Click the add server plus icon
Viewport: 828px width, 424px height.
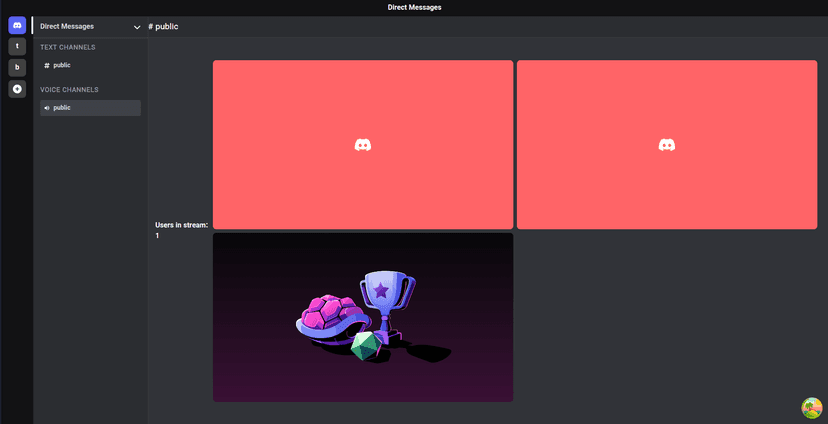coord(17,89)
